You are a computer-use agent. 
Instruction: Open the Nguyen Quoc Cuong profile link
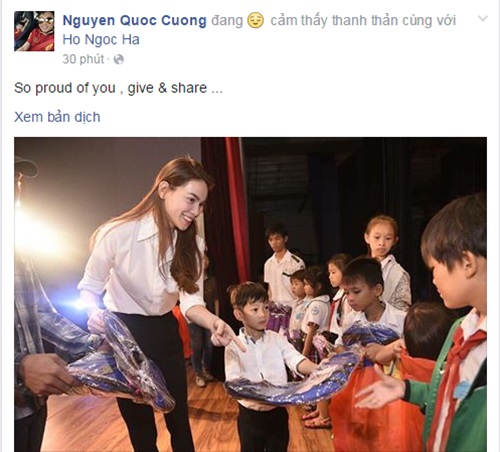pyautogui.click(x=135, y=21)
